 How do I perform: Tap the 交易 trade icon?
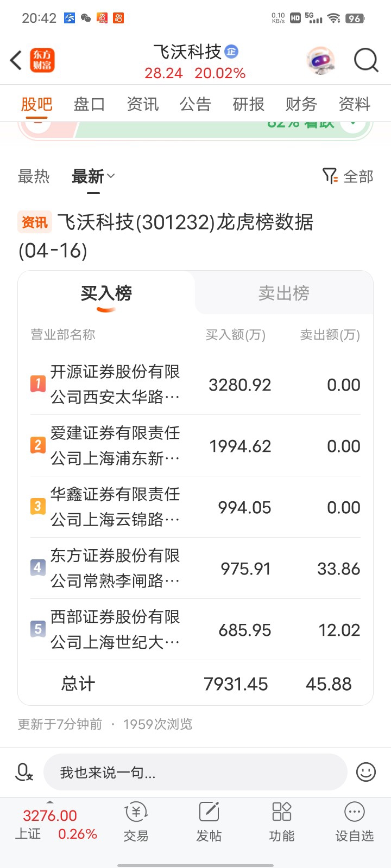click(136, 821)
